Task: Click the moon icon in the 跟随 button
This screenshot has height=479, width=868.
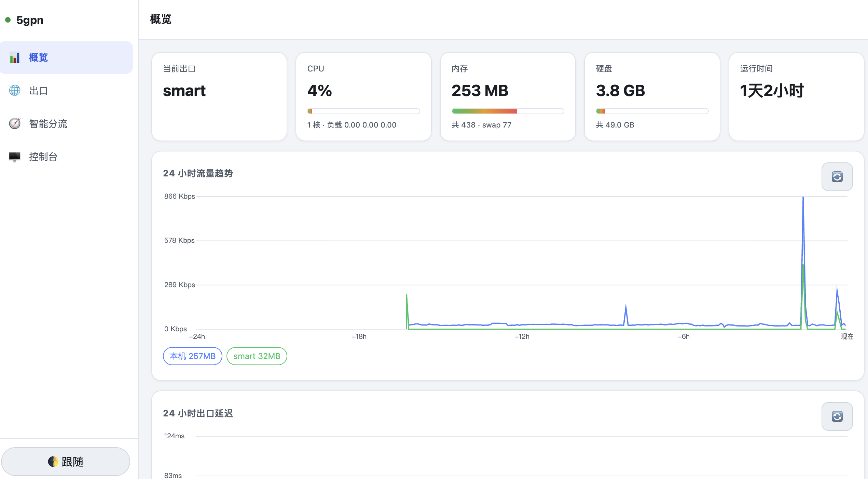Action: [53, 461]
